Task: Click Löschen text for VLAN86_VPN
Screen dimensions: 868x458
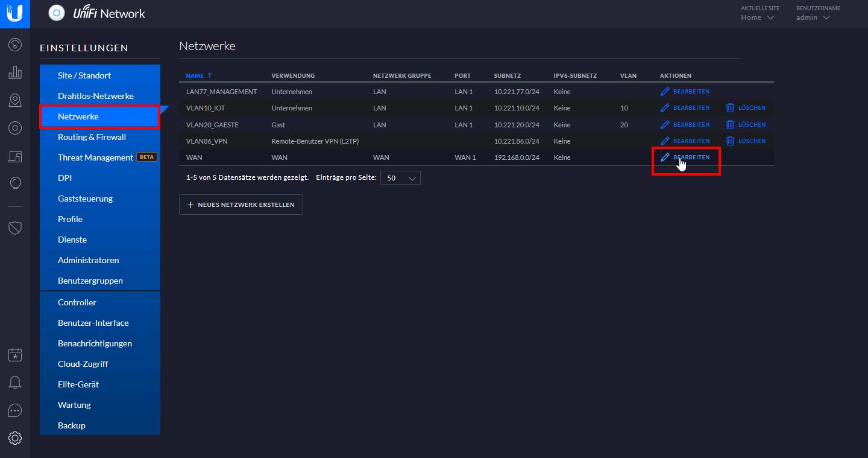Action: point(752,141)
